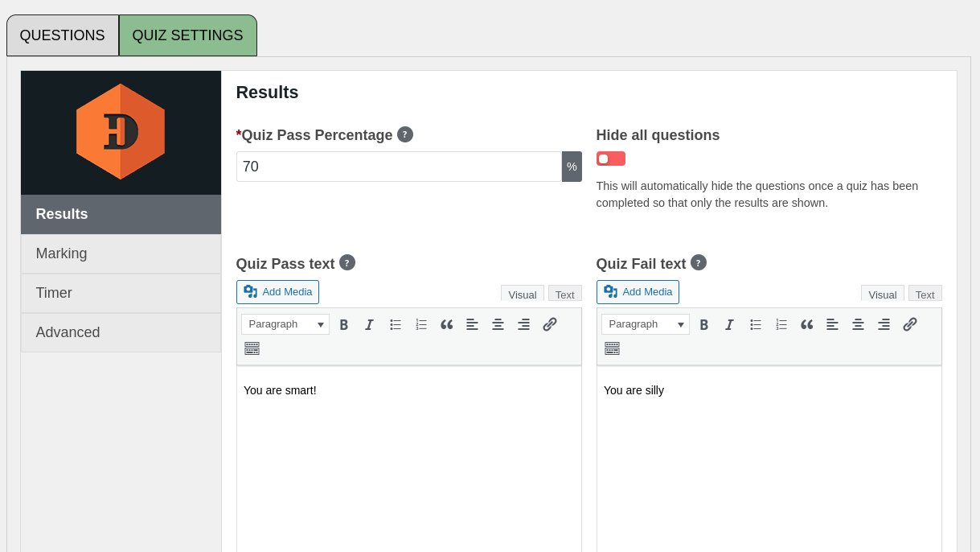The height and width of the screenshot is (552, 980).
Task: Insert numbered list in Quiz Fail editor
Action: pyautogui.click(x=781, y=324)
